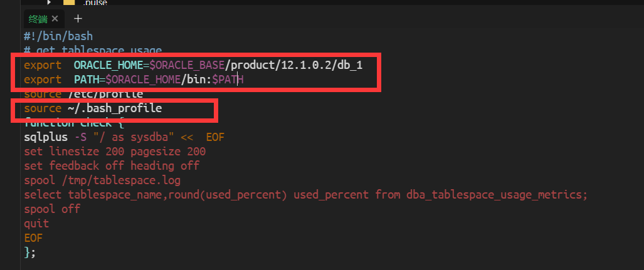Close the 终端 tab with its X

pos(55,18)
